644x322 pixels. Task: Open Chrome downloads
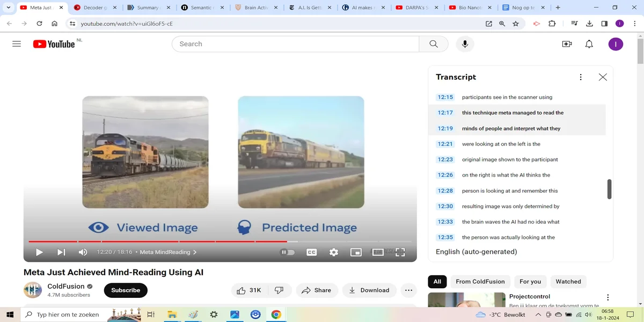tap(589, 24)
